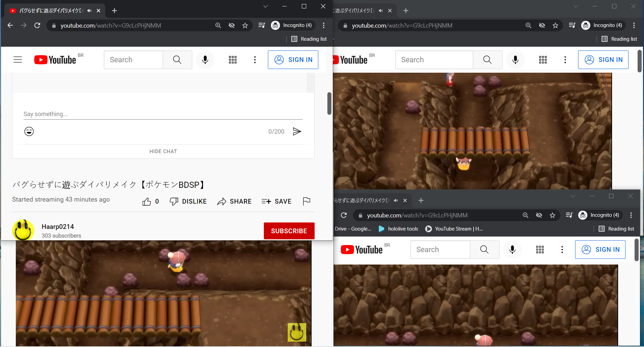Open the guide menu in left YouTube window
Screen dimensions: 644x347
click(18, 60)
